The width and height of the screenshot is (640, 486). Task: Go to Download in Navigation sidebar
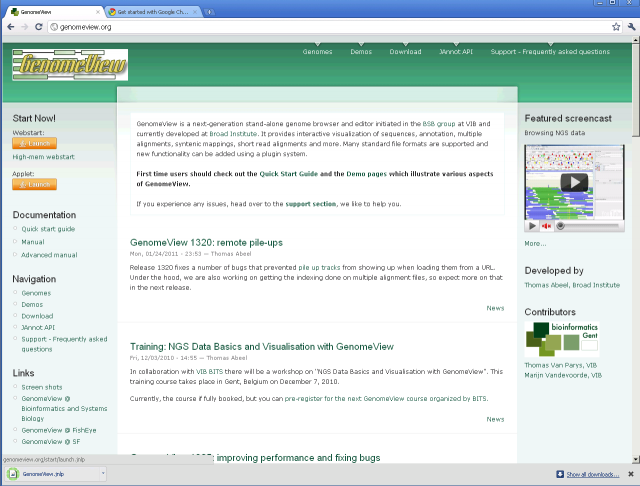(x=37, y=316)
